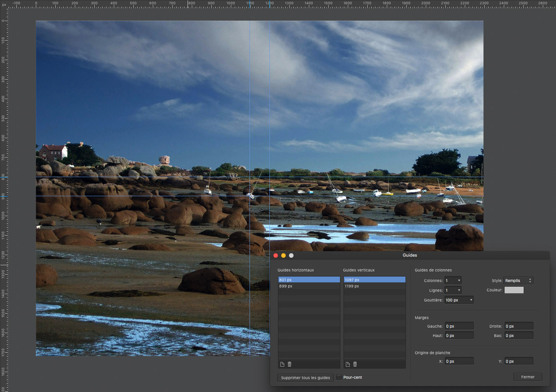
Task: Delete the selected vertical guide
Action: (355, 364)
